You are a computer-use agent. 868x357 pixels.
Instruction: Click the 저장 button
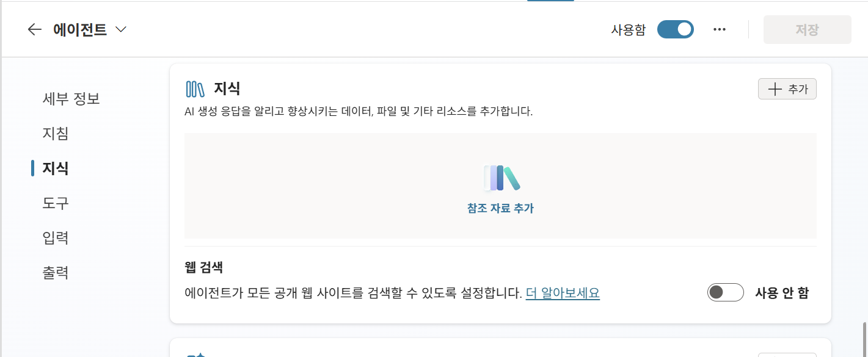[x=807, y=29]
